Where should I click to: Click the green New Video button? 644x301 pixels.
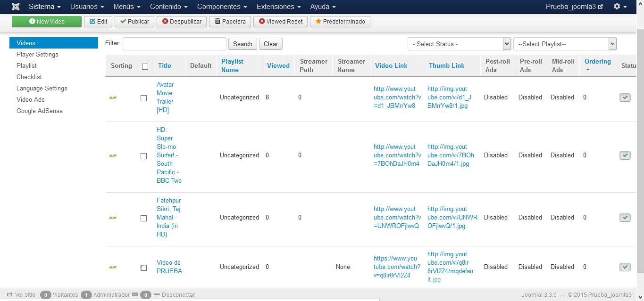(47, 22)
